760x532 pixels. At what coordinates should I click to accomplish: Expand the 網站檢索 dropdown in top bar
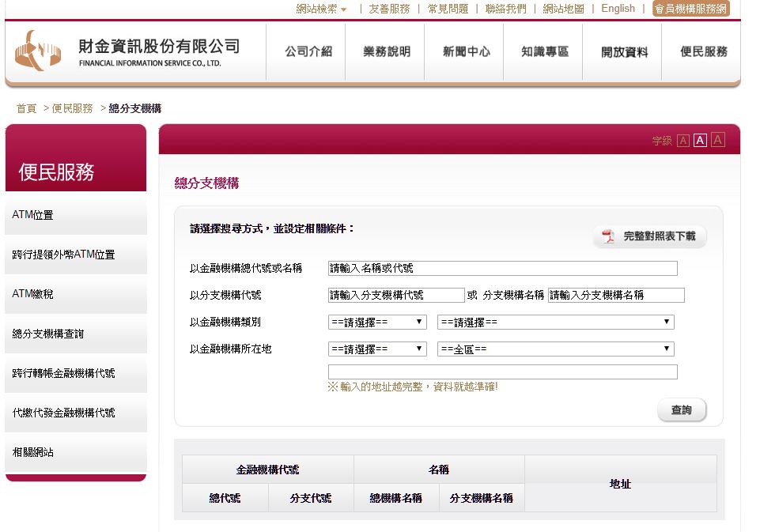click(x=321, y=9)
